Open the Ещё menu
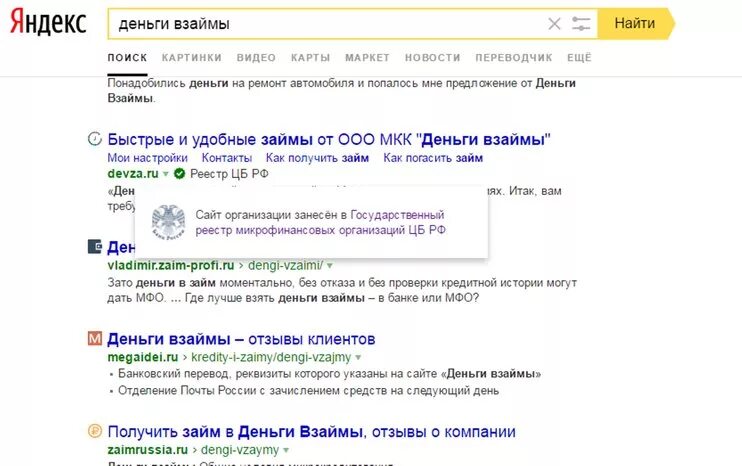 tap(579, 58)
